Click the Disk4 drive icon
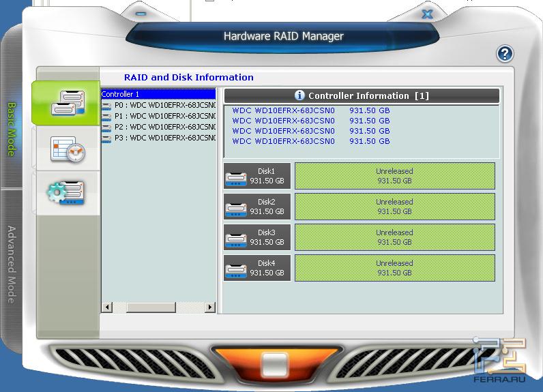 point(236,271)
